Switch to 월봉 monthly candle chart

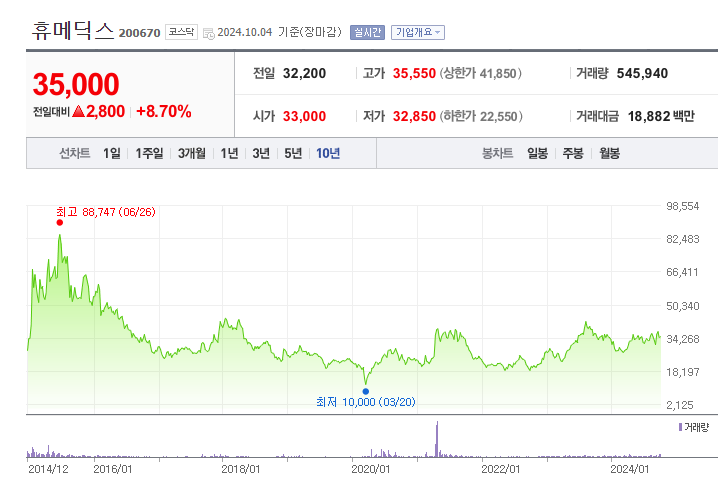point(609,153)
